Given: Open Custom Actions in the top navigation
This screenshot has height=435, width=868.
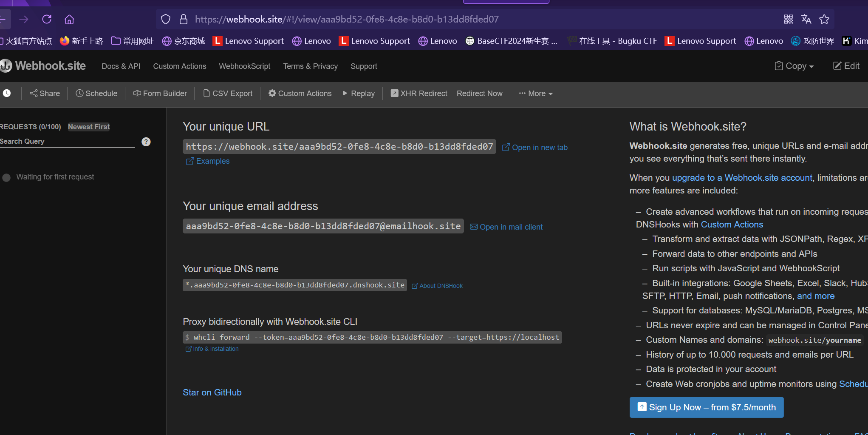Looking at the screenshot, I should pos(180,66).
